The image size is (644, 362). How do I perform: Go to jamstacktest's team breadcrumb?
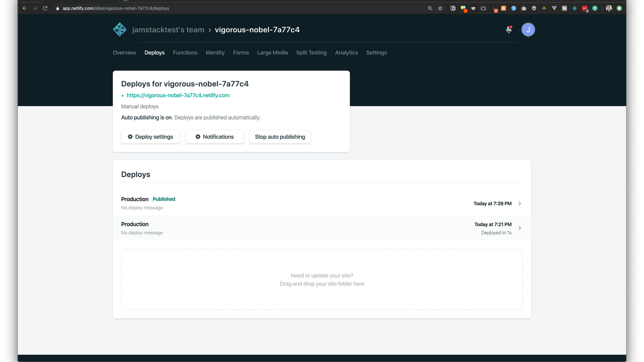point(168,30)
